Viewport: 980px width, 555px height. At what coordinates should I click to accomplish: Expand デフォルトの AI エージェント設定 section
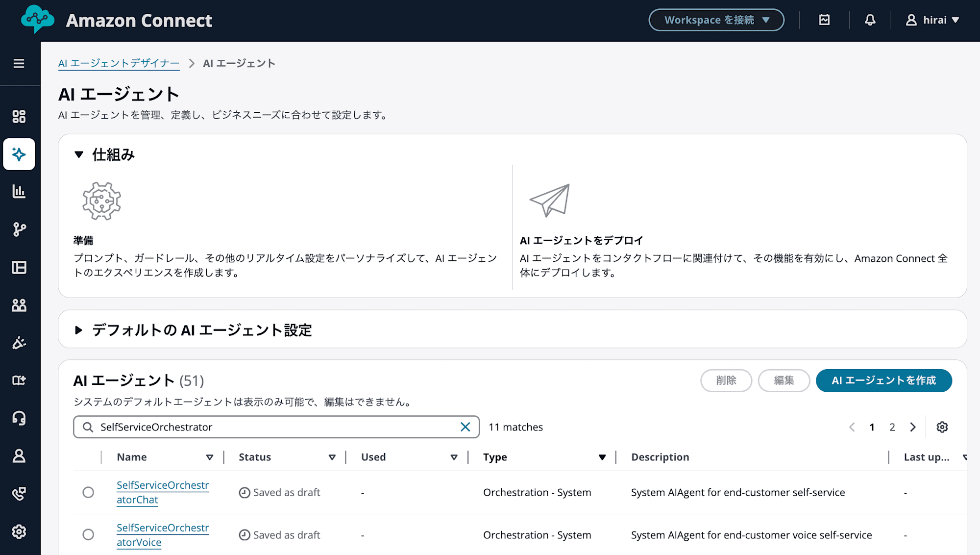point(79,330)
